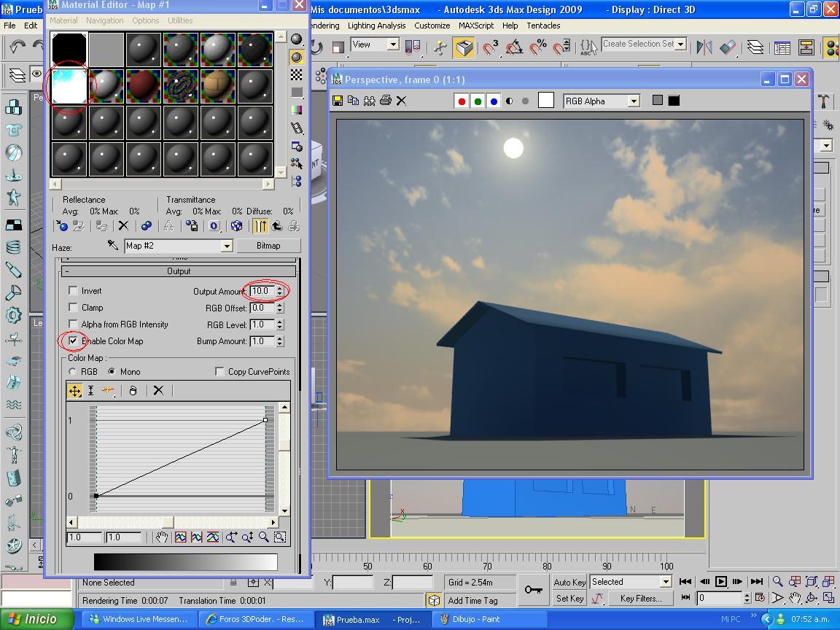This screenshot has width=840, height=630.
Task: Select the RGB color map radio button
Action: point(72,371)
